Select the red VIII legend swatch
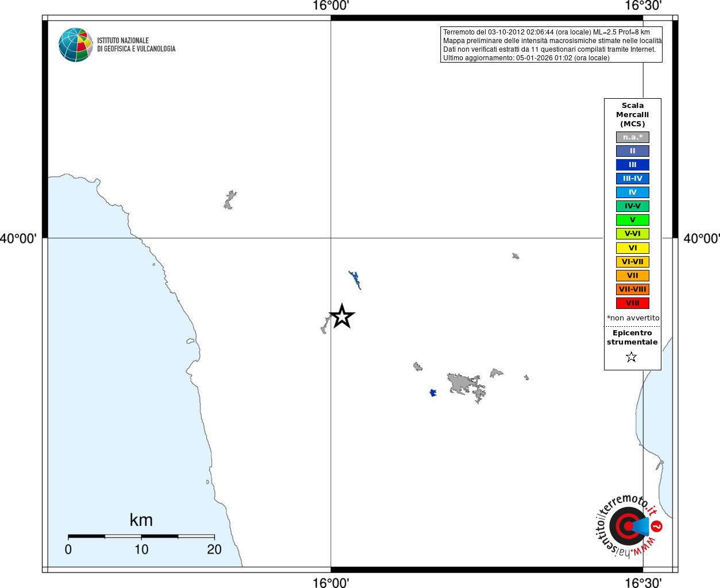The width and height of the screenshot is (720, 588). (633, 303)
